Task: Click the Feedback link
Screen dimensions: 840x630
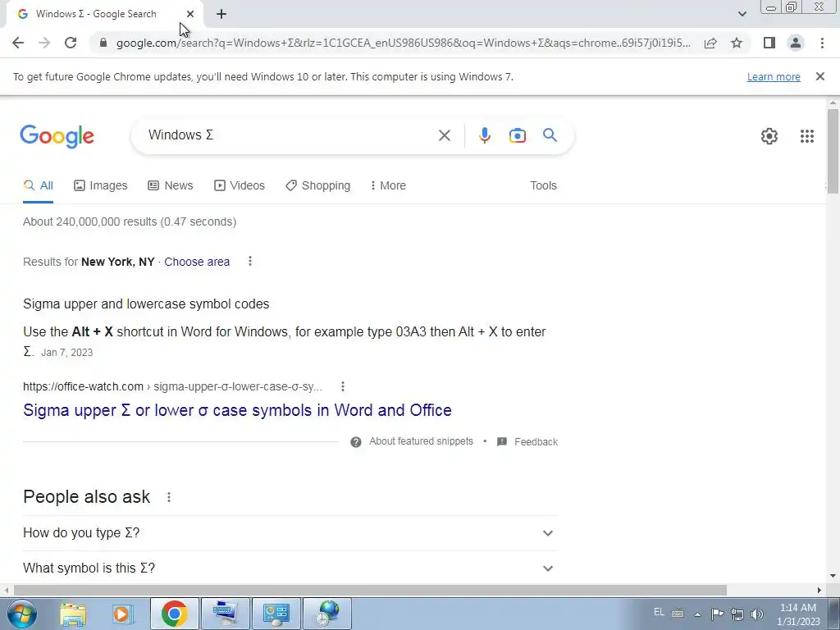Action: (527, 442)
